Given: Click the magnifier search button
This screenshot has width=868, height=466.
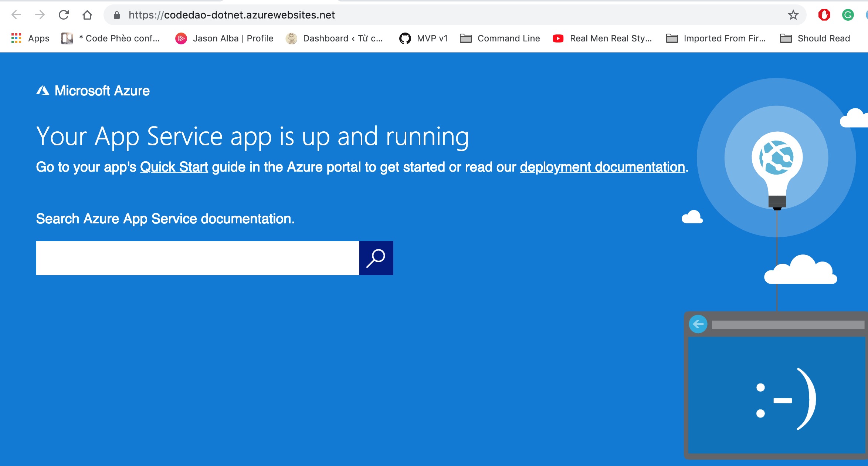Looking at the screenshot, I should 376,258.
